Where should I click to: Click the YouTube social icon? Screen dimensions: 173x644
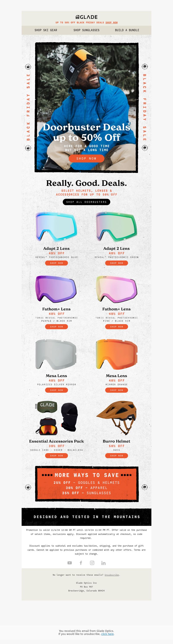69,563
